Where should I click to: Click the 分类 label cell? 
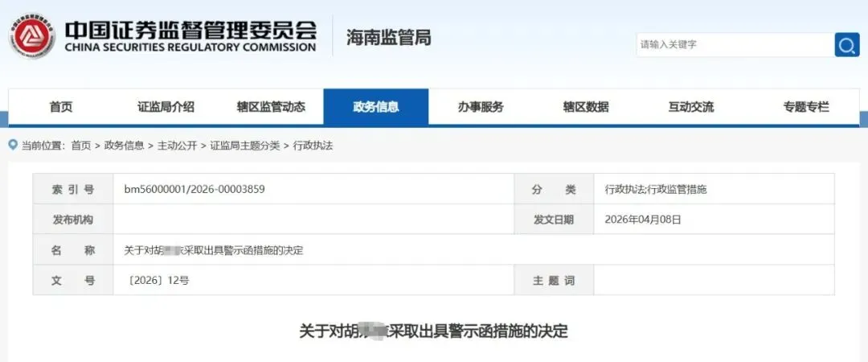click(x=554, y=189)
